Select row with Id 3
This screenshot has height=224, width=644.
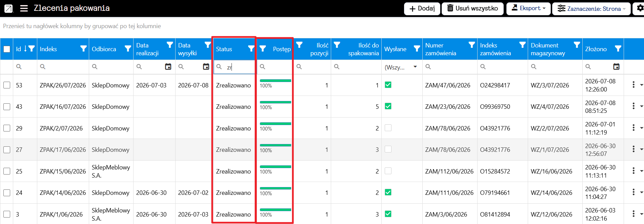point(7,214)
